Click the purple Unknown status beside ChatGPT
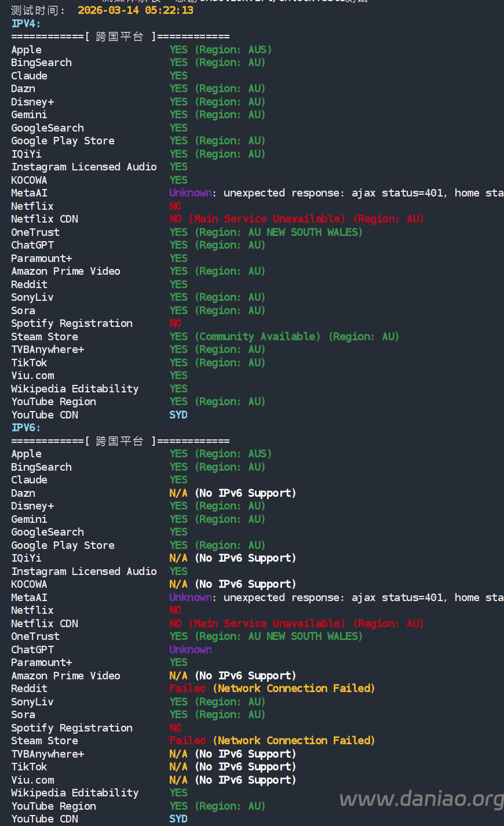The height and width of the screenshot is (826, 504). [190, 650]
